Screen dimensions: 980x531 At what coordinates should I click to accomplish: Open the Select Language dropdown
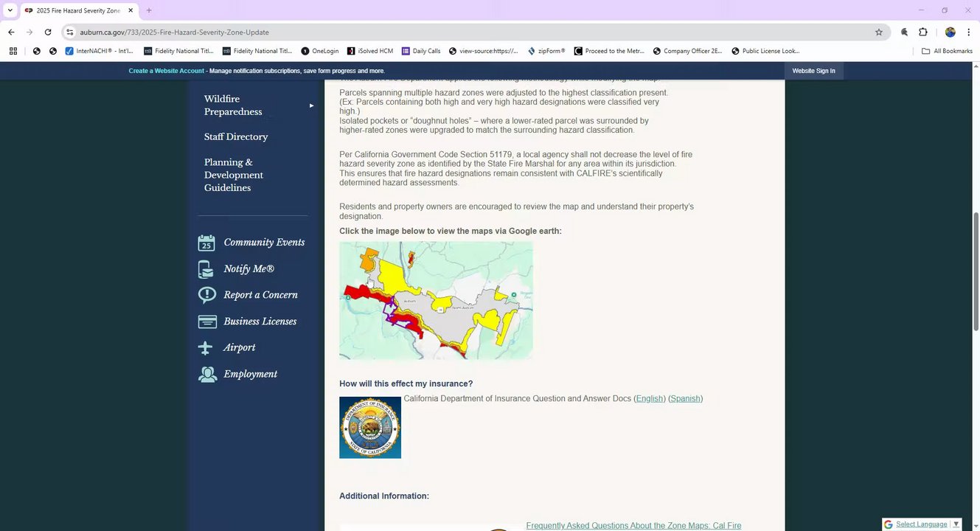point(922,524)
